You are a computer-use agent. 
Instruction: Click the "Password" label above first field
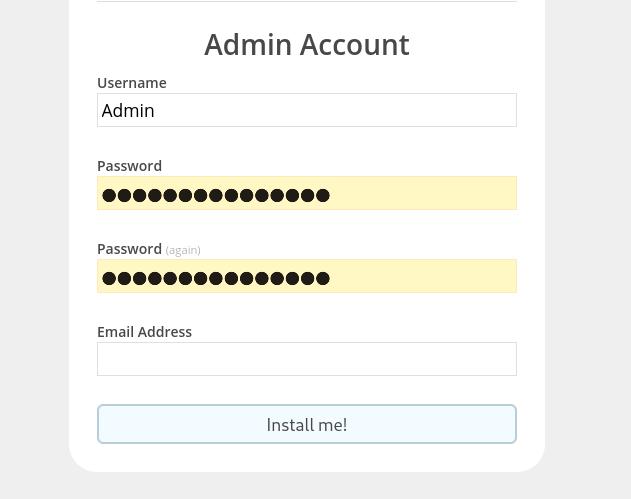(129, 166)
